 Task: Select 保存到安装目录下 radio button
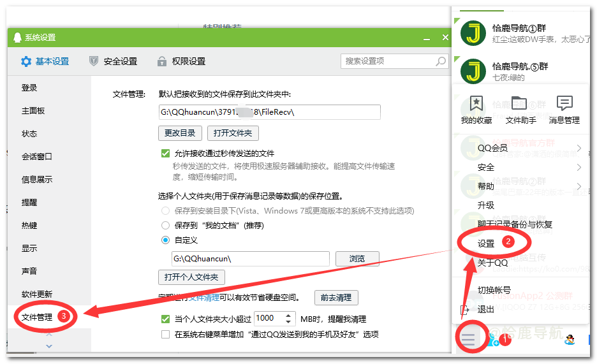(x=165, y=211)
